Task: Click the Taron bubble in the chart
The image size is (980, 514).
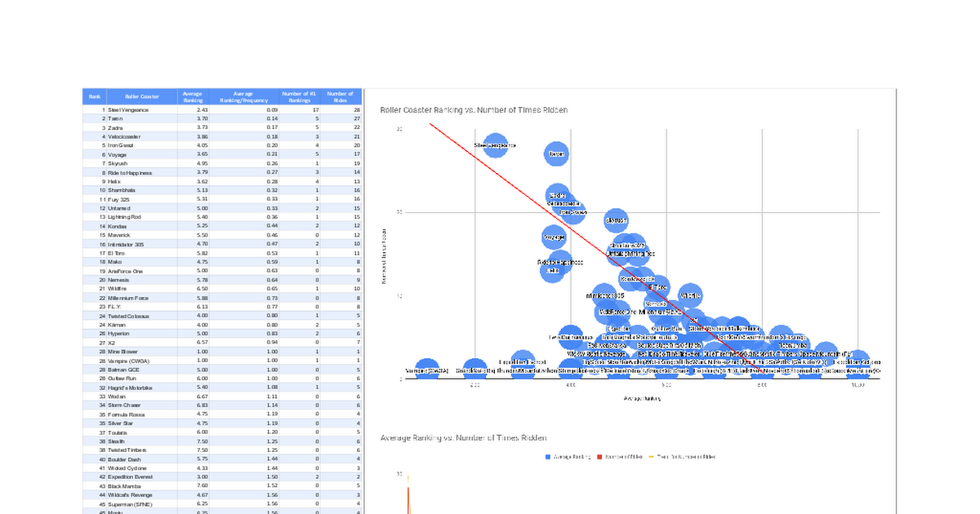Action: pyautogui.click(x=557, y=153)
